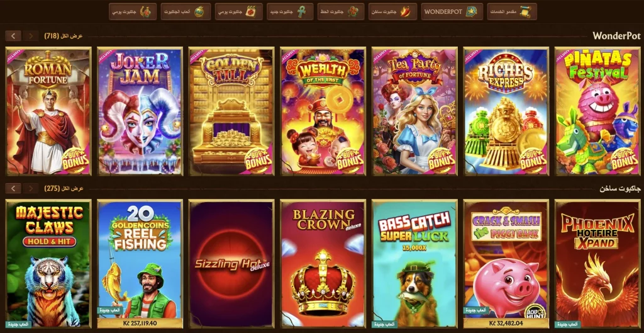The image size is (644, 333).
Task: Open the Sizzling Hot deluxe game
Action: click(x=231, y=264)
